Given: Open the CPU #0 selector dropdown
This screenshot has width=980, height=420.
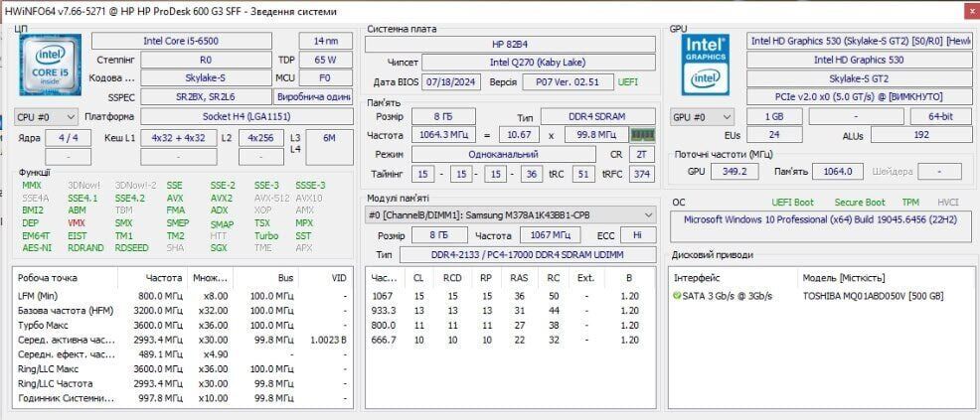Looking at the screenshot, I should click(47, 117).
